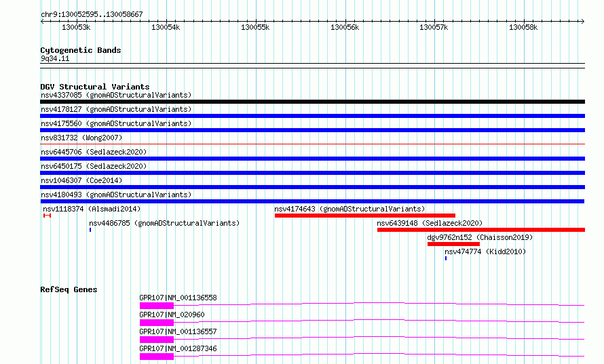Click the nsv4337085 black variant bar
This screenshot has height=364, width=604.
(x=312, y=102)
